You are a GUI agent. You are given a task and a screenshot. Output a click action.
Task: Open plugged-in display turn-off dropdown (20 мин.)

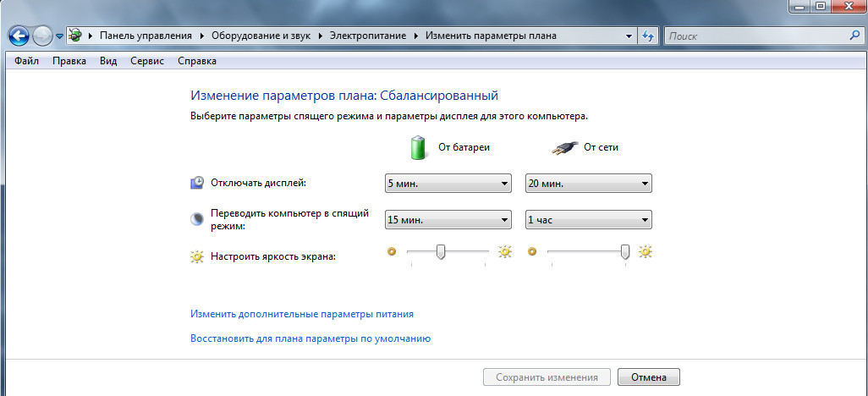[588, 183]
